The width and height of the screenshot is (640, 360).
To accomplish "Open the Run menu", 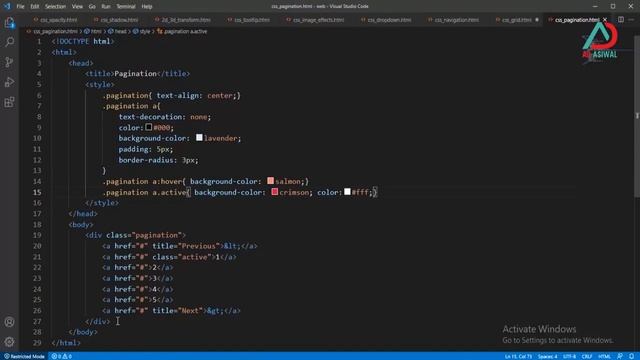I will click(106, 7).
